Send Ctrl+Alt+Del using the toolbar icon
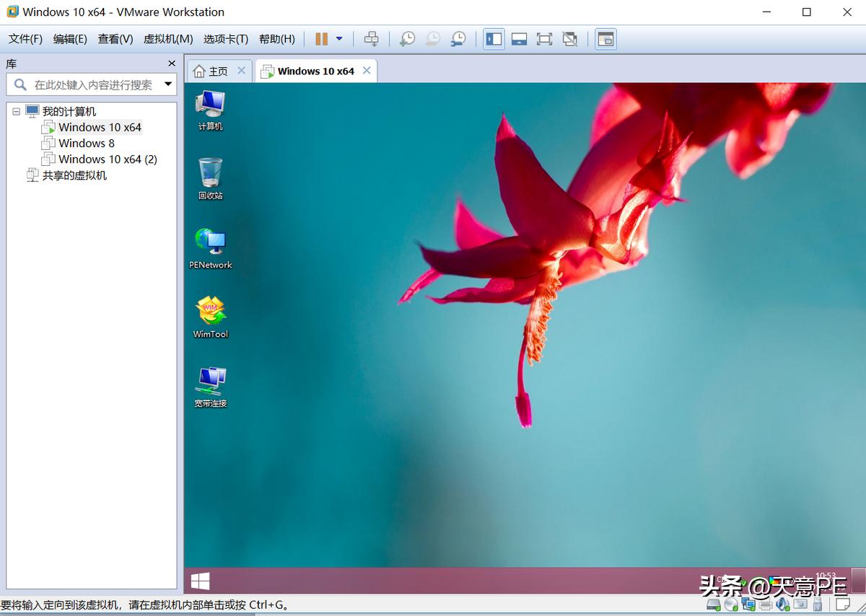 [371, 39]
